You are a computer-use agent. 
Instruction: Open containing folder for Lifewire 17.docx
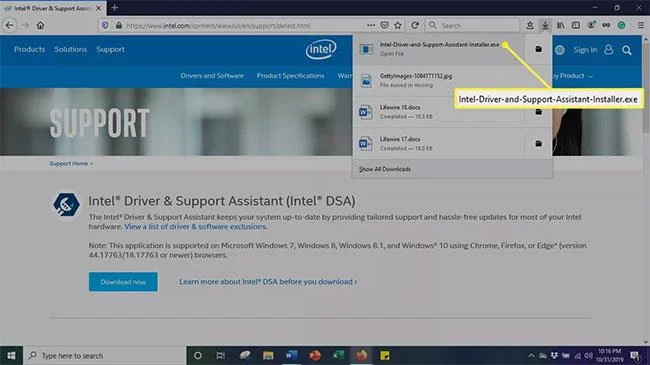(x=538, y=144)
